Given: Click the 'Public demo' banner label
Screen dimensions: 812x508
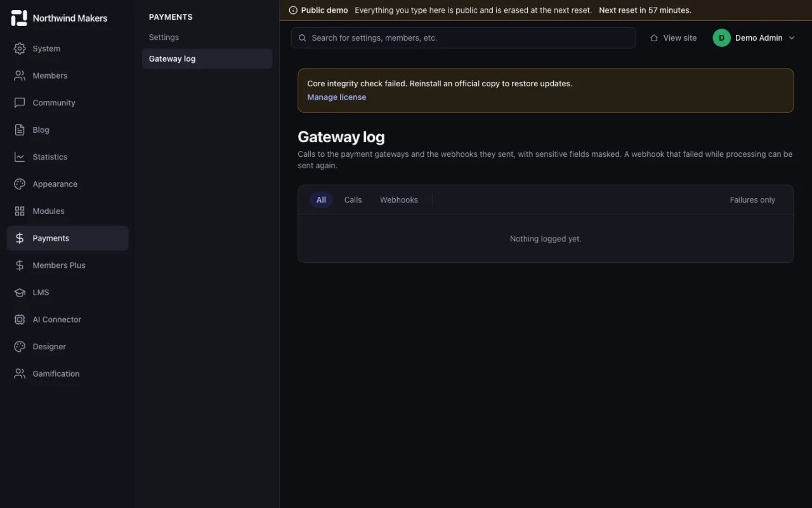Looking at the screenshot, I should tap(325, 10).
